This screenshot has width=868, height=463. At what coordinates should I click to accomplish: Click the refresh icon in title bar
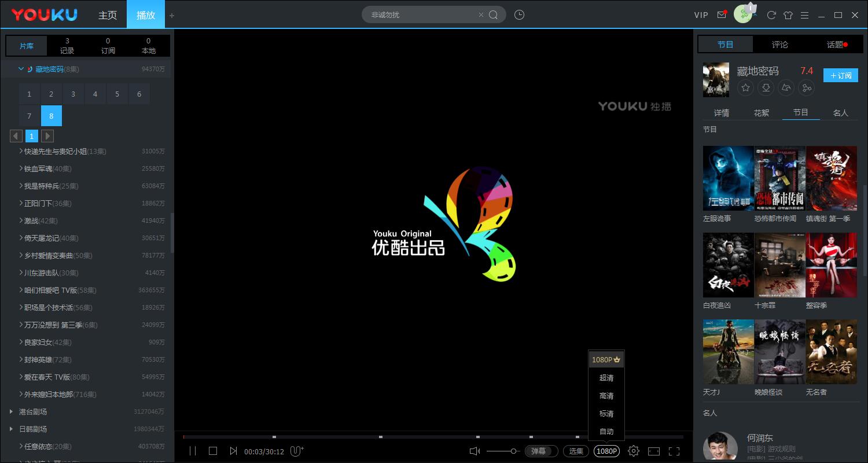point(771,15)
